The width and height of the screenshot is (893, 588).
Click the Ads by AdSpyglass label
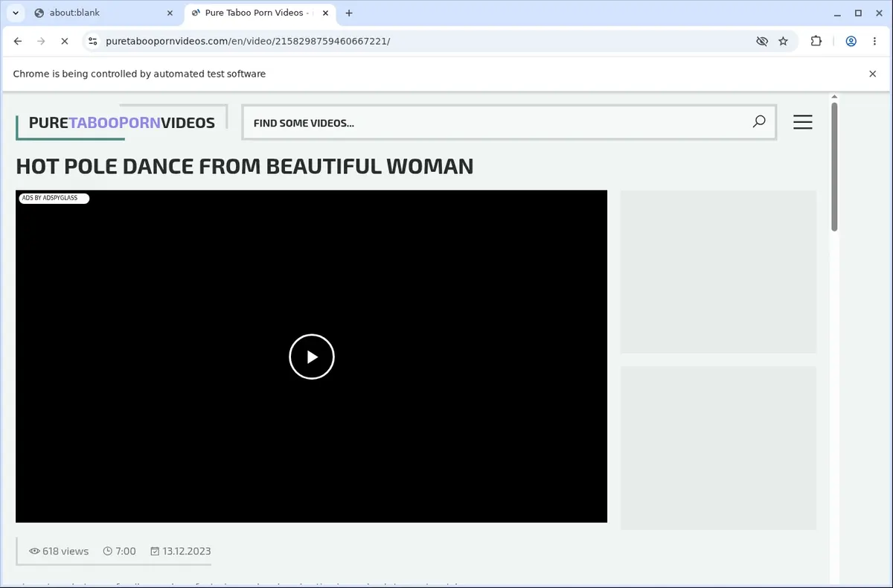click(54, 198)
